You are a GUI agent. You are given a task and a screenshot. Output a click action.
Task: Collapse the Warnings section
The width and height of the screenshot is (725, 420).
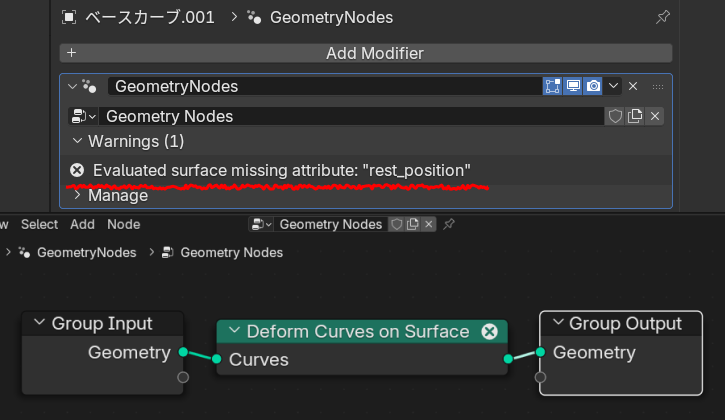[78, 141]
